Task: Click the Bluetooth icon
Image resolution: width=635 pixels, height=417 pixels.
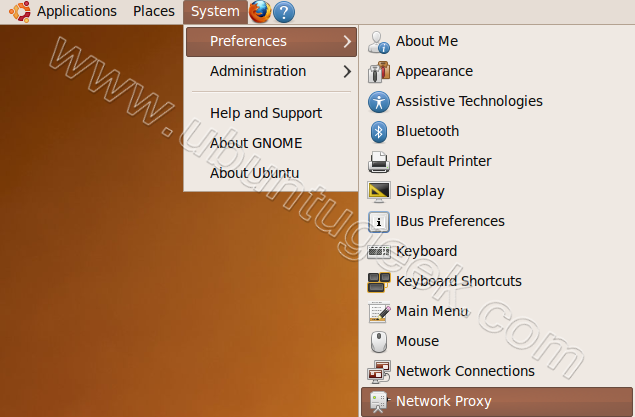Action: [x=379, y=132]
